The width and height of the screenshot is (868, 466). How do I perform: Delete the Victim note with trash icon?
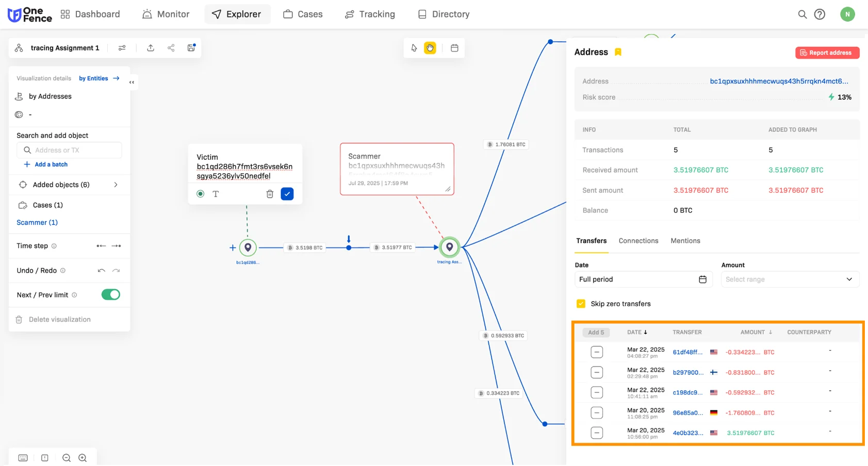(x=270, y=194)
